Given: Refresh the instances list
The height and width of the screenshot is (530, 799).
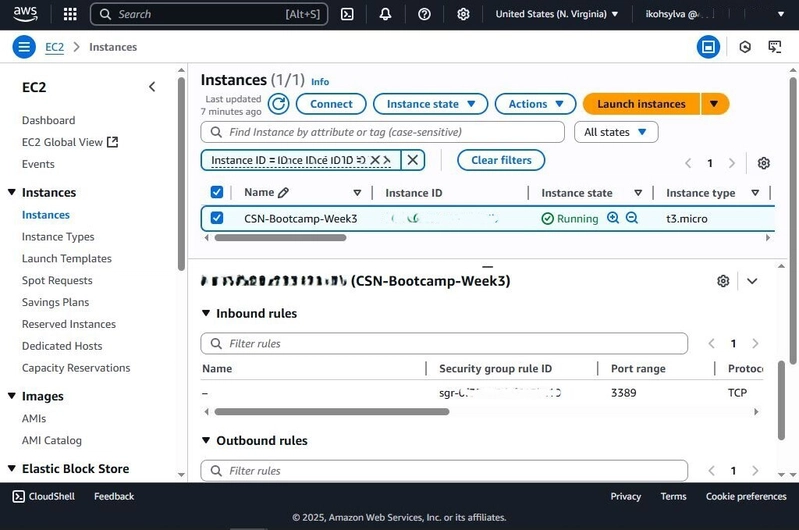Looking at the screenshot, I should click(x=278, y=104).
